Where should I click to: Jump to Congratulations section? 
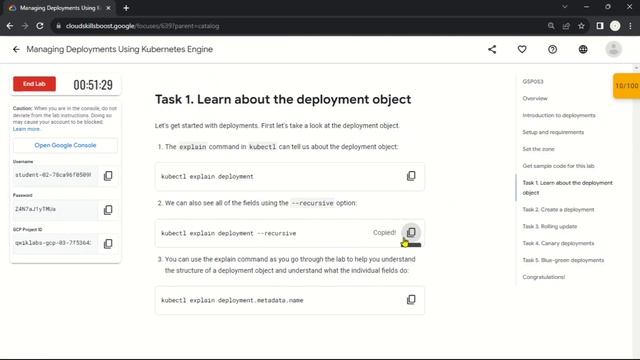coord(544,277)
